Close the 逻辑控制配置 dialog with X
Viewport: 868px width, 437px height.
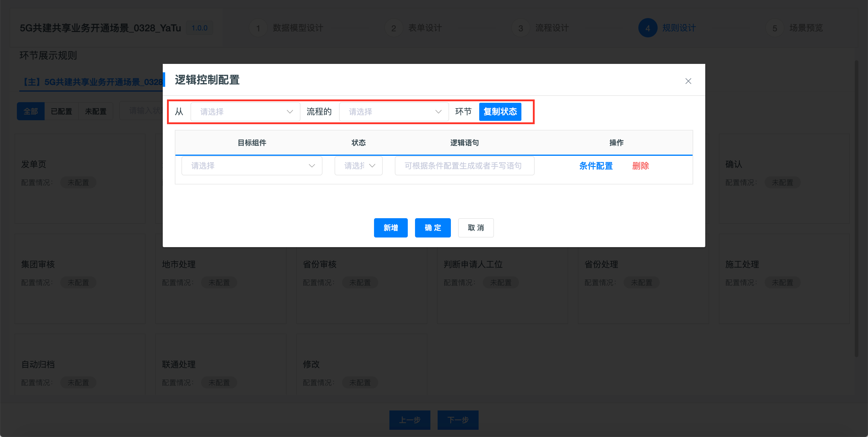tap(688, 81)
